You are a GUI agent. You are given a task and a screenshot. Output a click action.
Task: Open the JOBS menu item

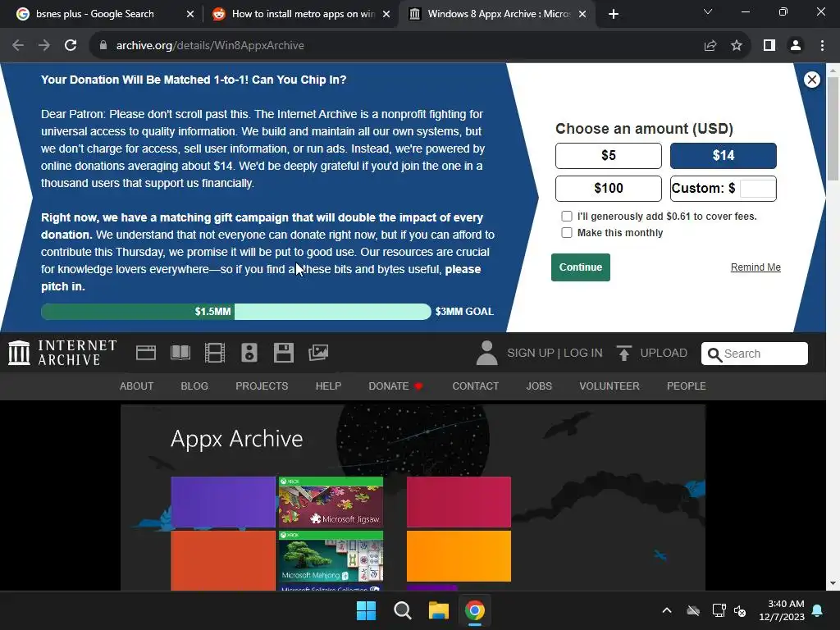coord(539,386)
